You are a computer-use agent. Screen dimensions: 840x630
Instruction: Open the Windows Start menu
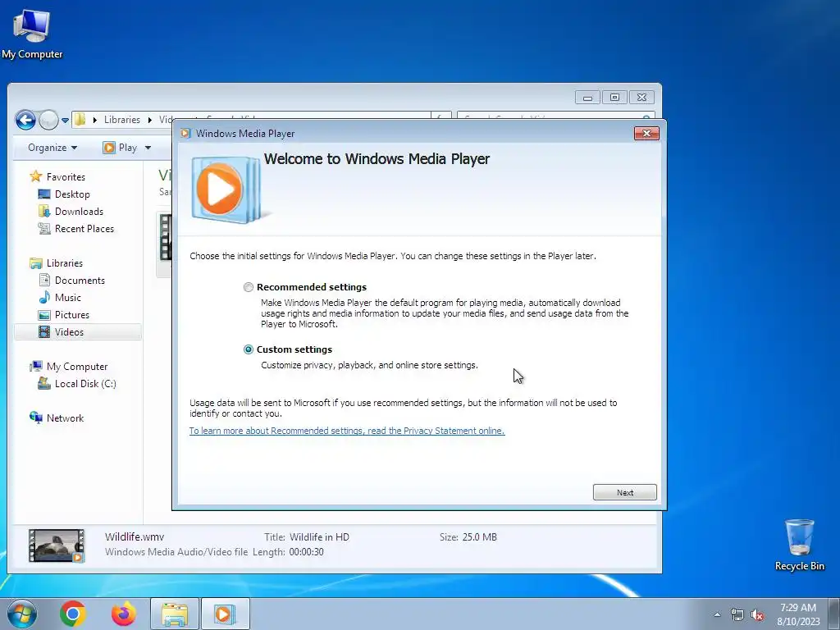tap(21, 614)
